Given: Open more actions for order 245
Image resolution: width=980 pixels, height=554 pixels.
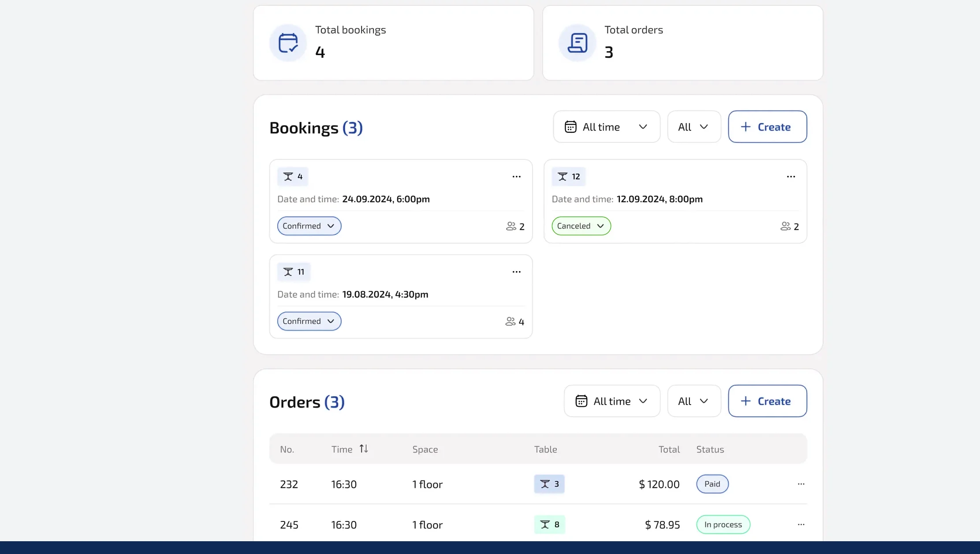Looking at the screenshot, I should coord(801,524).
